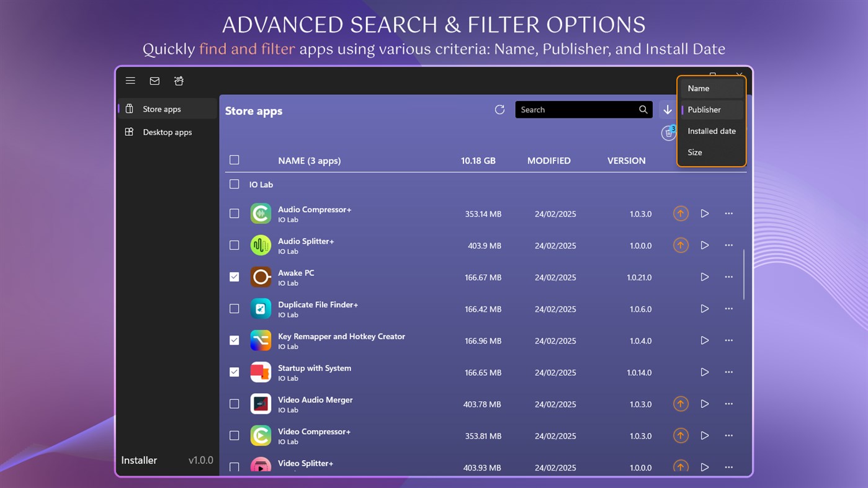Click the Audio Compressor+ app icon
Viewport: 868px width, 488px height.
[261, 213]
